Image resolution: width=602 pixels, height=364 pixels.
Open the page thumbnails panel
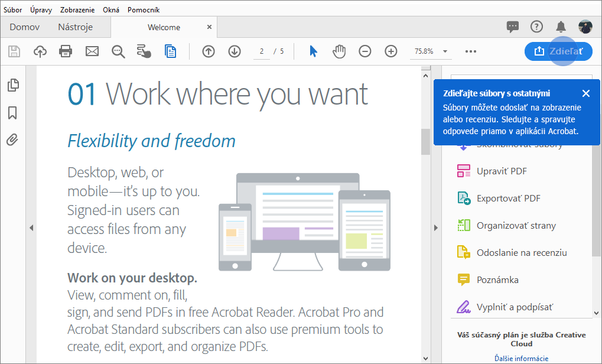(x=13, y=85)
